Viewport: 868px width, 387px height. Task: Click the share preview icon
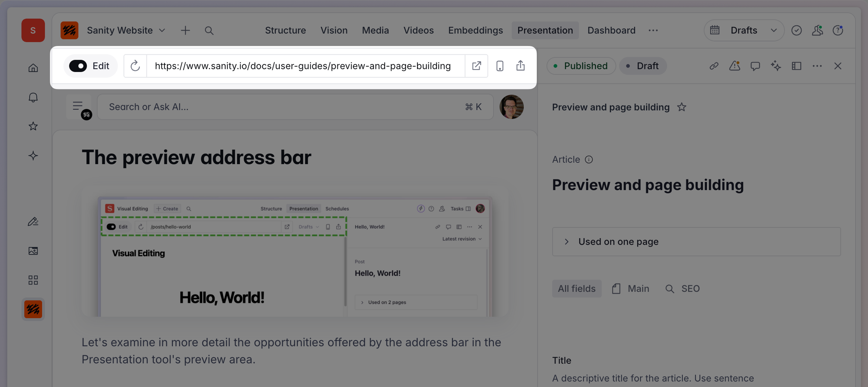[520, 66]
